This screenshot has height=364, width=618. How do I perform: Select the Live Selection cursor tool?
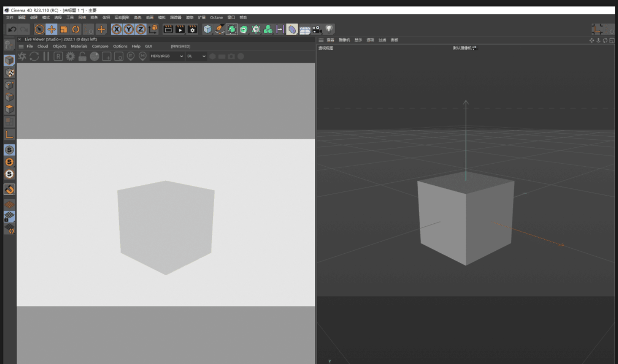coord(39,29)
